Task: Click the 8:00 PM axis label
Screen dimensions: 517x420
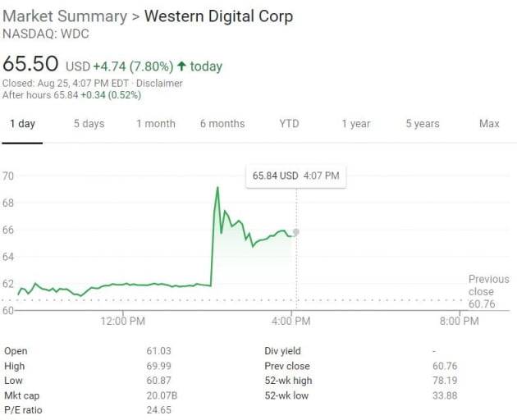Action: [x=459, y=322]
